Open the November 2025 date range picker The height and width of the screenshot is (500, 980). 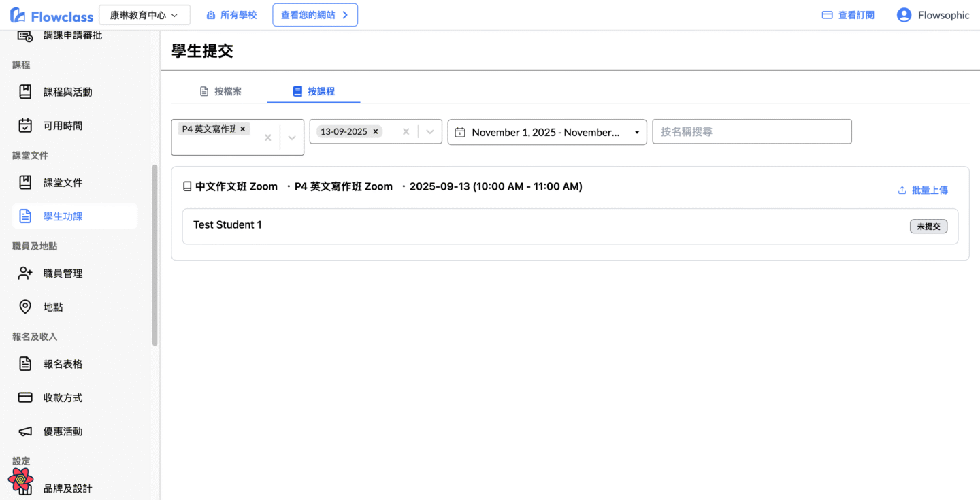(x=546, y=132)
